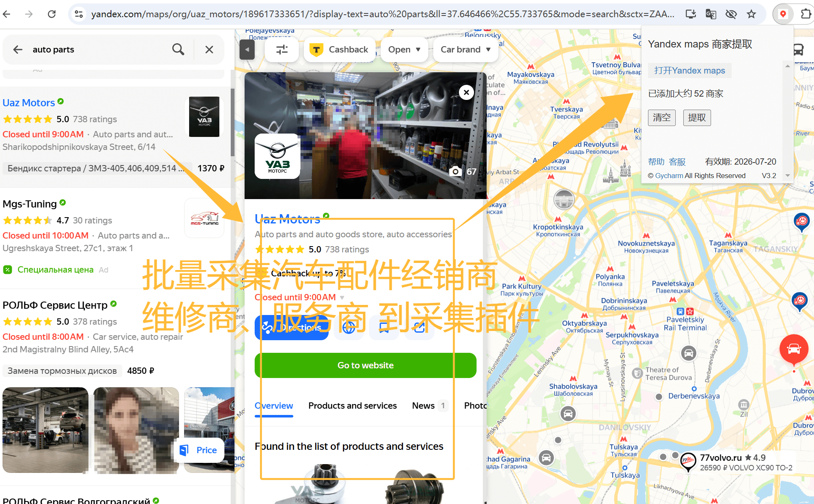The image size is (814, 504).
Task: Open the filters sliders icon
Action: coord(282,50)
